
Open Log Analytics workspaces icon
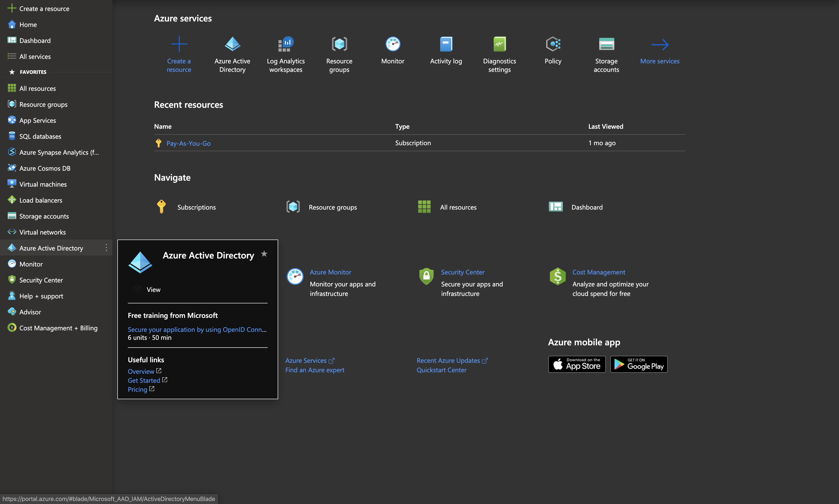tap(286, 44)
